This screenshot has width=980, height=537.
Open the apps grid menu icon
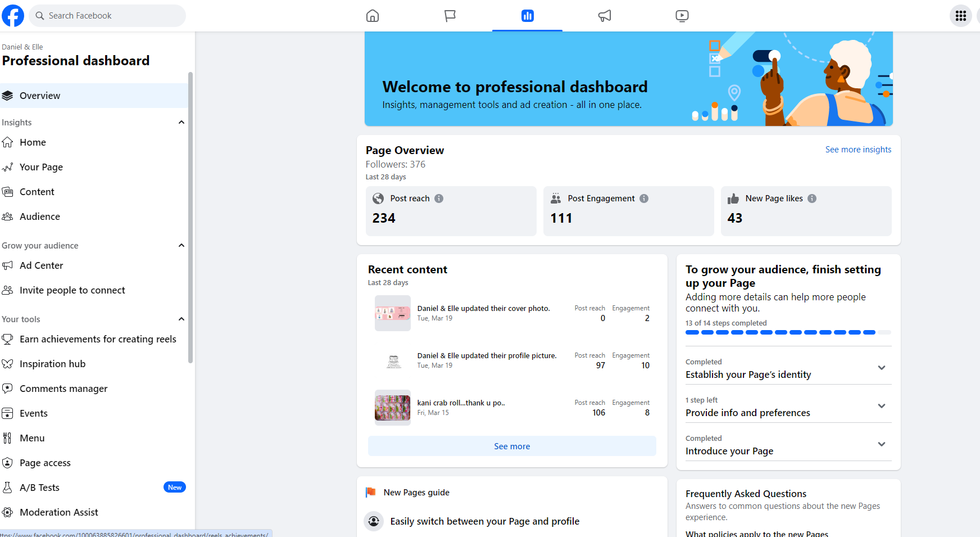tap(961, 16)
